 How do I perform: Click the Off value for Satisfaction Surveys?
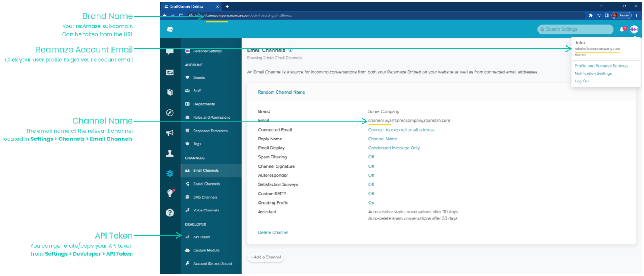[371, 184]
